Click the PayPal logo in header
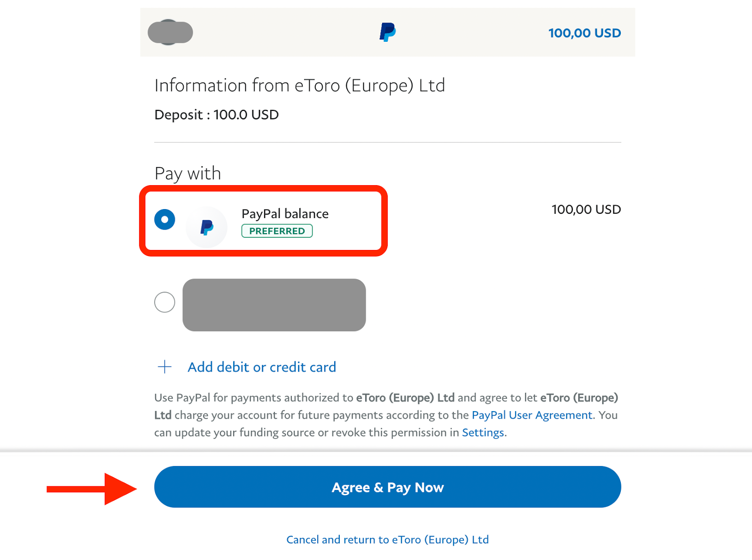Image resolution: width=752 pixels, height=560 pixels. tap(387, 32)
